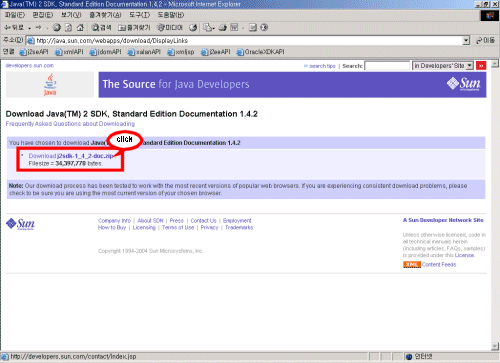Open the Media (미디어) toolbar button
This screenshot has height=363, width=500.
pyautogui.click(x=170, y=28)
